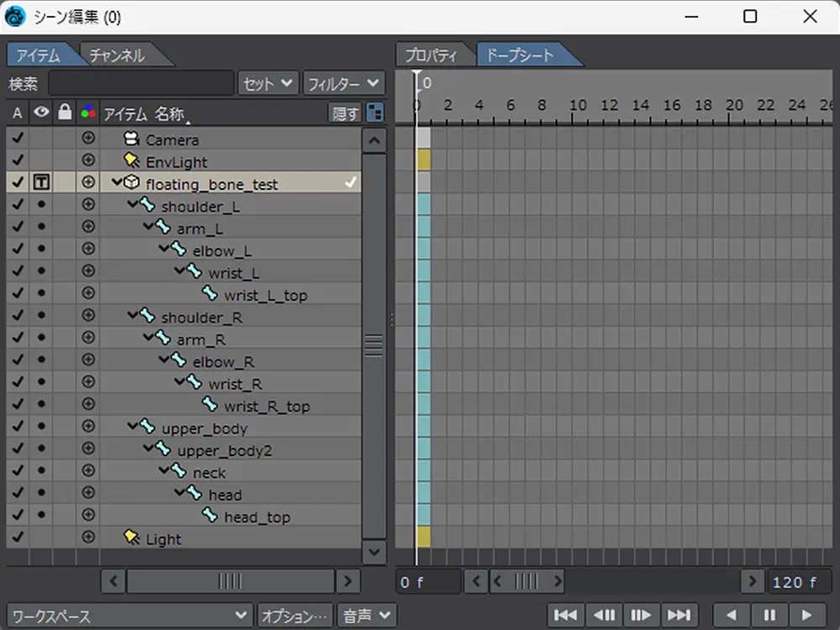Open the フィルター dropdown
Image resolution: width=840 pixels, height=630 pixels.
[343, 84]
